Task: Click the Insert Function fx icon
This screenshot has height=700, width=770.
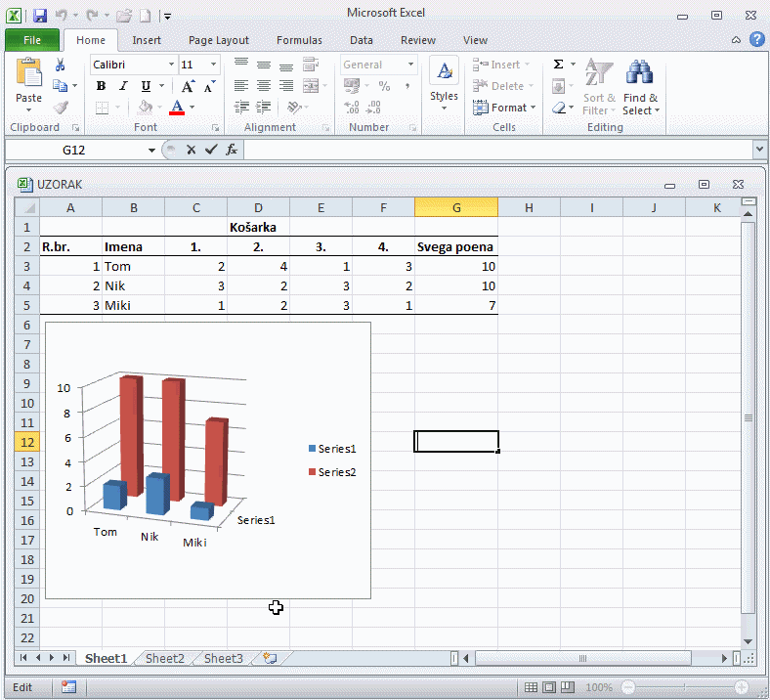Action: click(232, 150)
